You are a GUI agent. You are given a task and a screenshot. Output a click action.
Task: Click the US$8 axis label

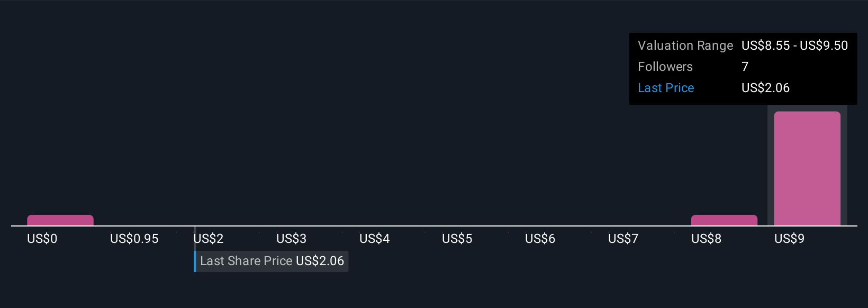pyautogui.click(x=707, y=239)
